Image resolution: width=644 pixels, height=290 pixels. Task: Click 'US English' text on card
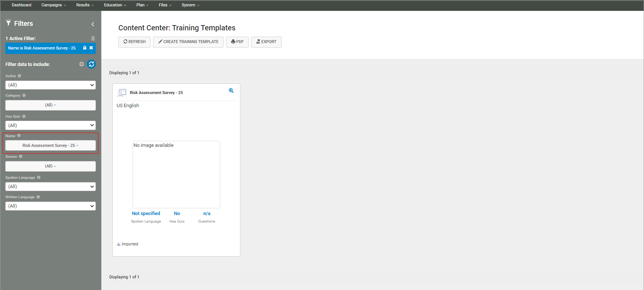(128, 106)
